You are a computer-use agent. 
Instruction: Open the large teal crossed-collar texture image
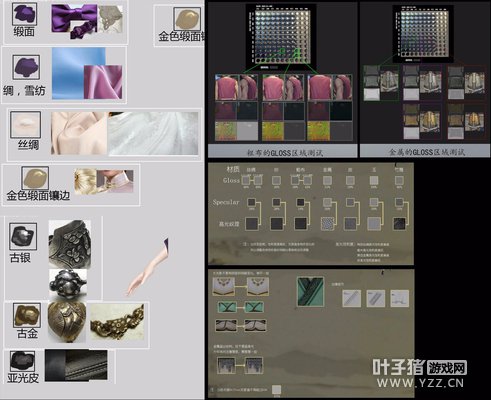[x=310, y=292]
